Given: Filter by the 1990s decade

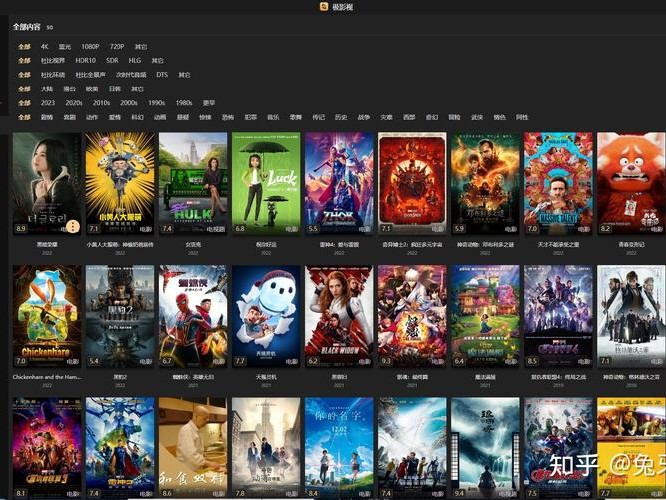Looking at the screenshot, I should pos(156,103).
